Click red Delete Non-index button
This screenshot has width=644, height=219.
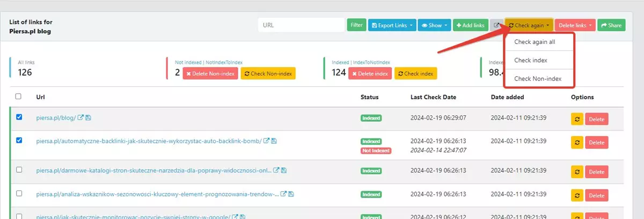[x=210, y=74]
